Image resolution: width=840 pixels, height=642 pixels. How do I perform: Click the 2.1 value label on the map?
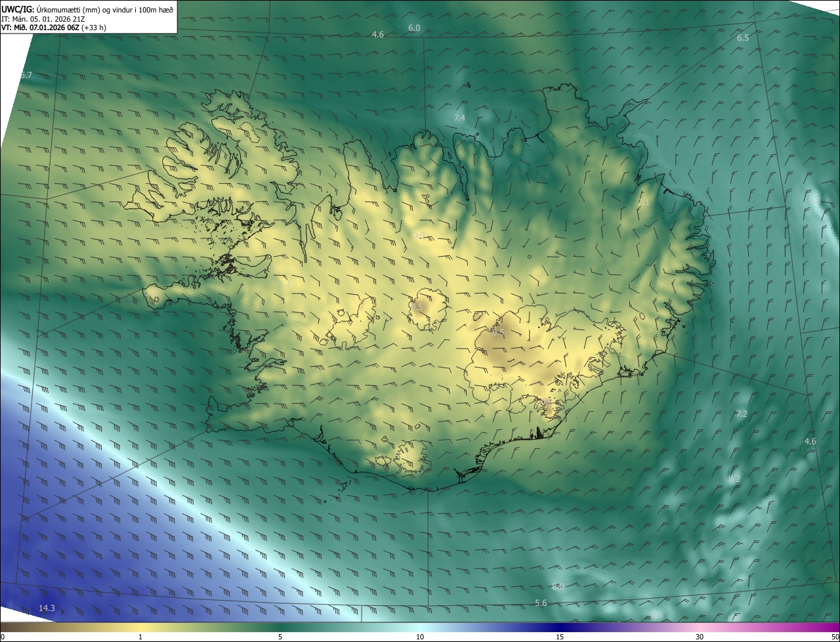(x=643, y=203)
